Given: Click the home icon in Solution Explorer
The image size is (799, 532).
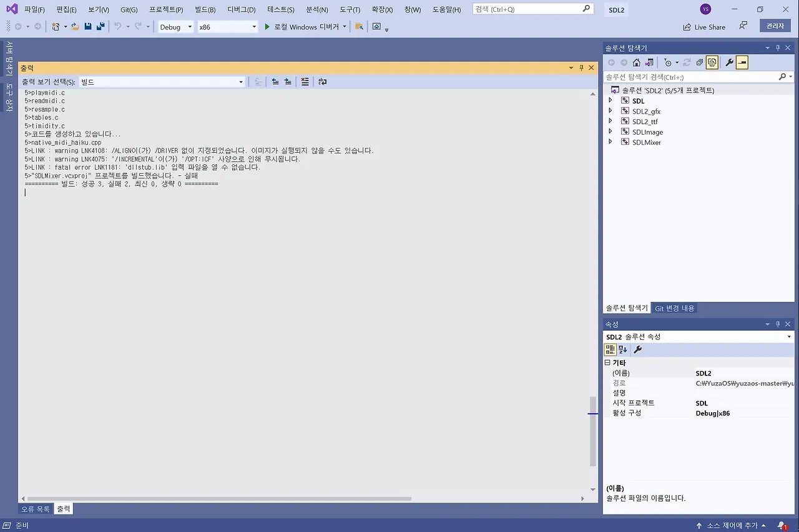Looking at the screenshot, I should (637, 62).
